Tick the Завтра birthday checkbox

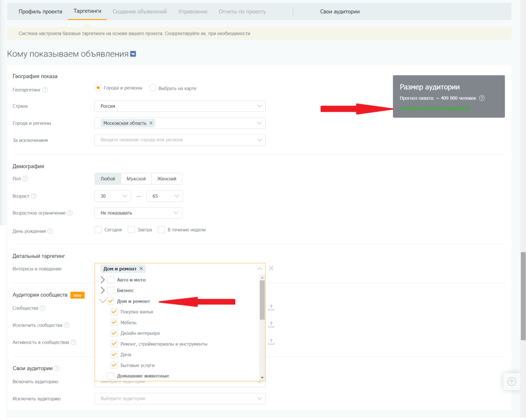coord(131,230)
